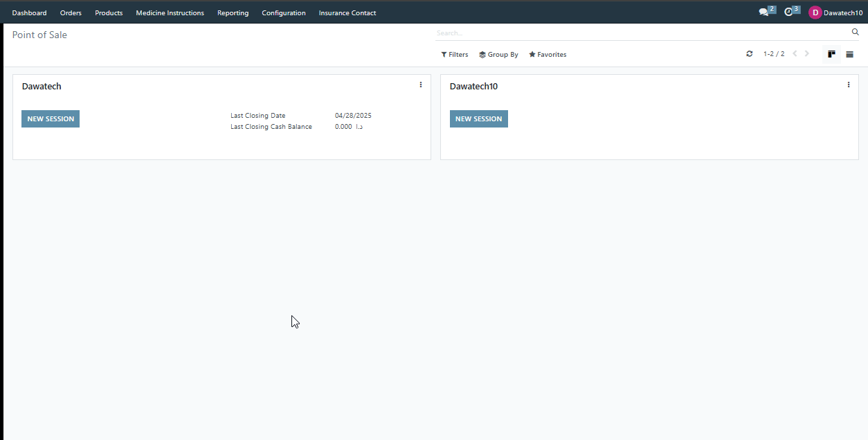Open Dawatech card three-dot menu
The height and width of the screenshot is (440, 868).
coord(421,85)
